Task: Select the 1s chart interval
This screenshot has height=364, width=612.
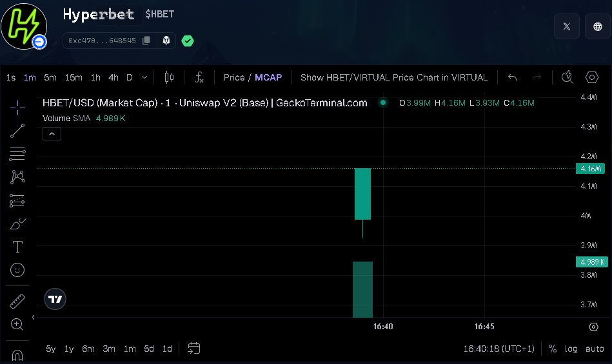Action: [11, 77]
